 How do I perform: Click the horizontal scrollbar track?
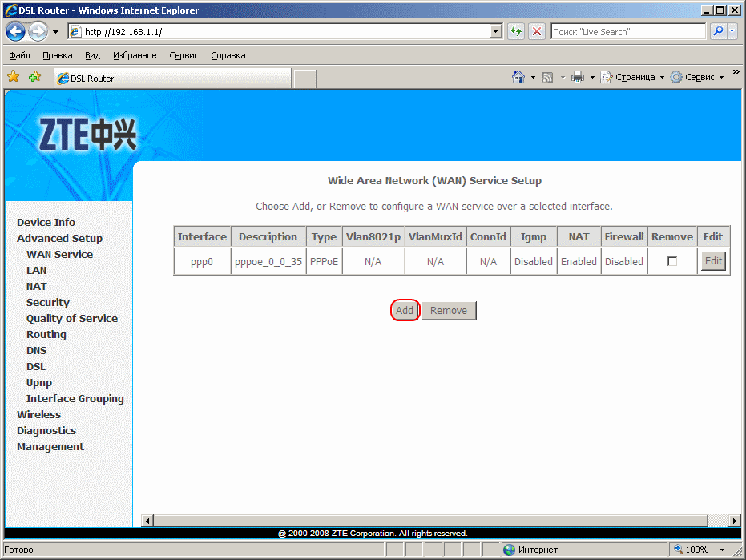pyautogui.click(x=441, y=522)
